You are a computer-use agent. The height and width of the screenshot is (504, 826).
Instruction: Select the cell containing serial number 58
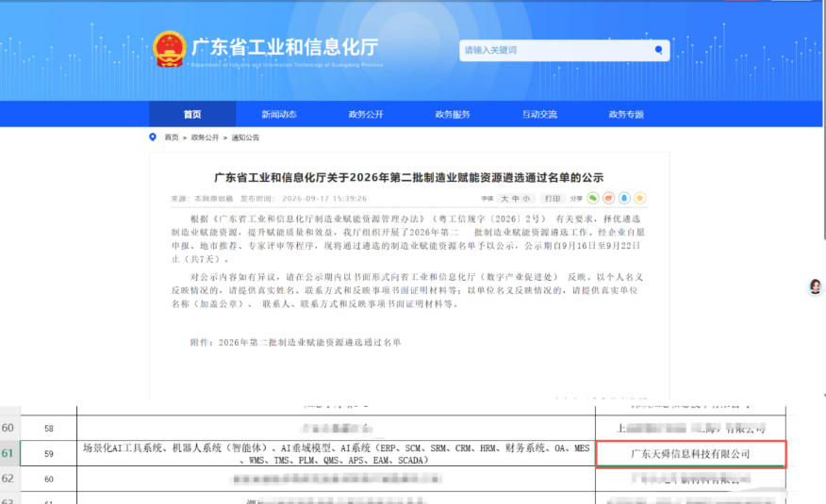click(x=48, y=429)
